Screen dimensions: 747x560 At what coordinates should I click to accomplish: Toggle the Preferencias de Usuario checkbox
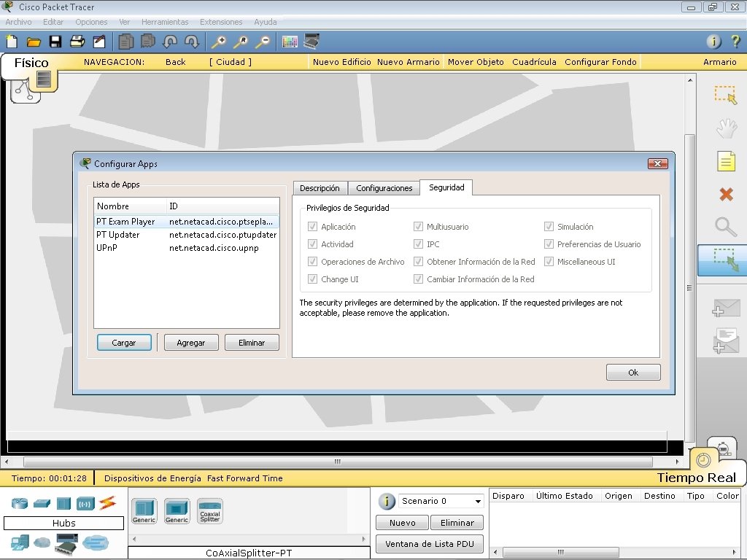point(549,244)
